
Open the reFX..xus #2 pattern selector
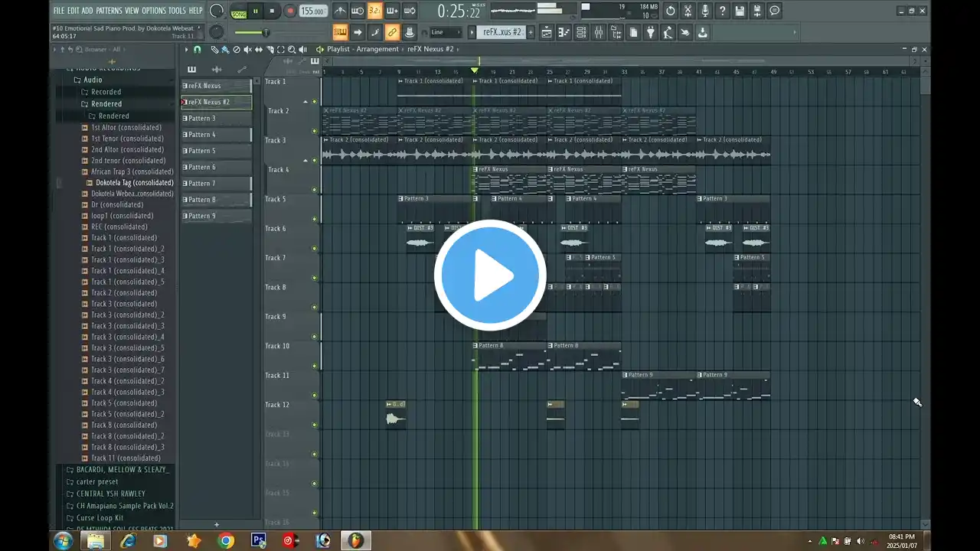pyautogui.click(x=501, y=32)
